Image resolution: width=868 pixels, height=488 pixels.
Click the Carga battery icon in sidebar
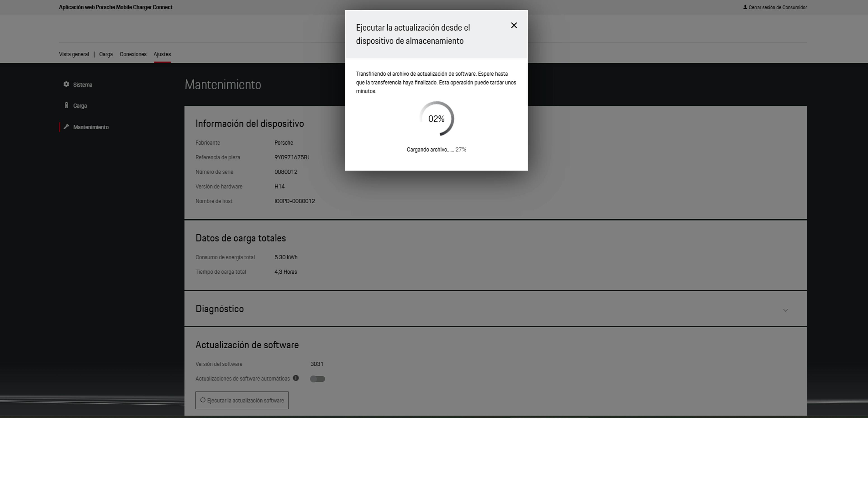point(66,106)
